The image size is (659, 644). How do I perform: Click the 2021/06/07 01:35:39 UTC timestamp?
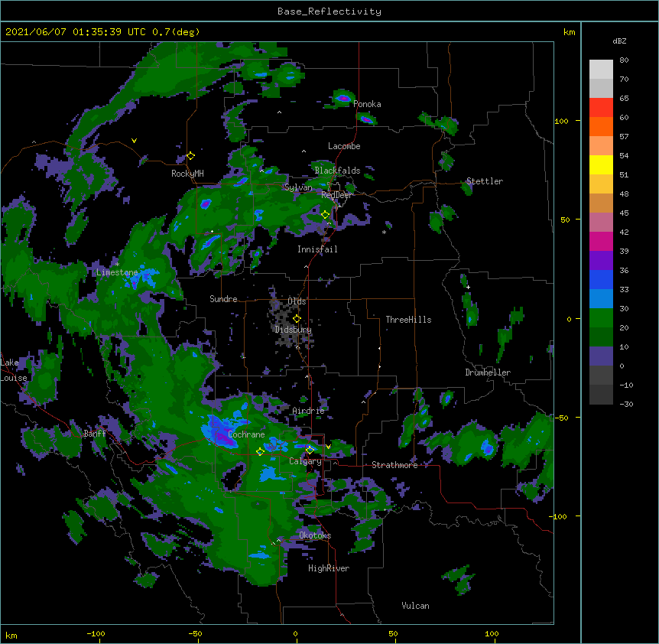[x=76, y=32]
